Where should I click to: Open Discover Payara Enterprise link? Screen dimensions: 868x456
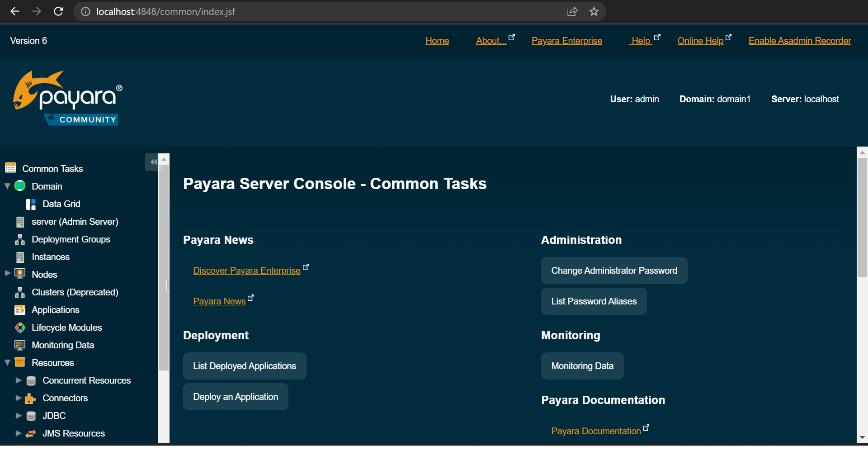coord(247,271)
